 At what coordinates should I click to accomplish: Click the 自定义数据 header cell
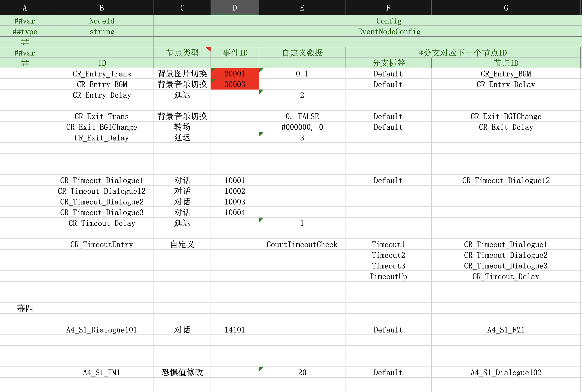click(302, 52)
